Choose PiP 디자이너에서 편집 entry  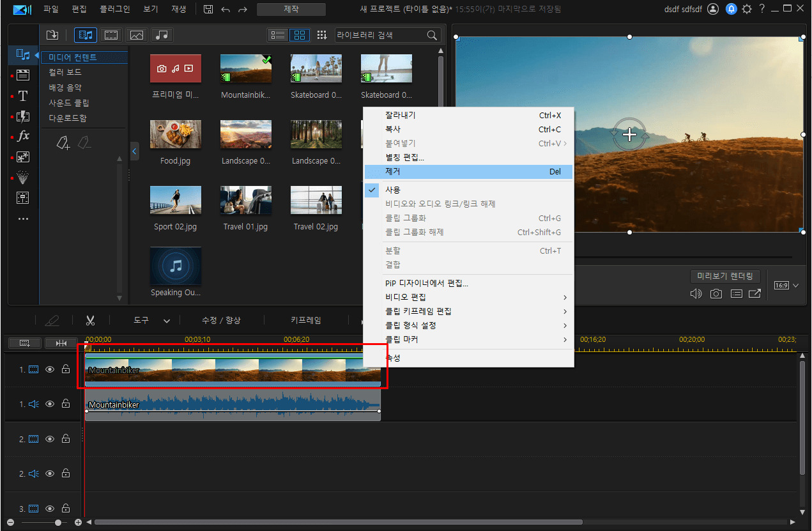click(468, 283)
